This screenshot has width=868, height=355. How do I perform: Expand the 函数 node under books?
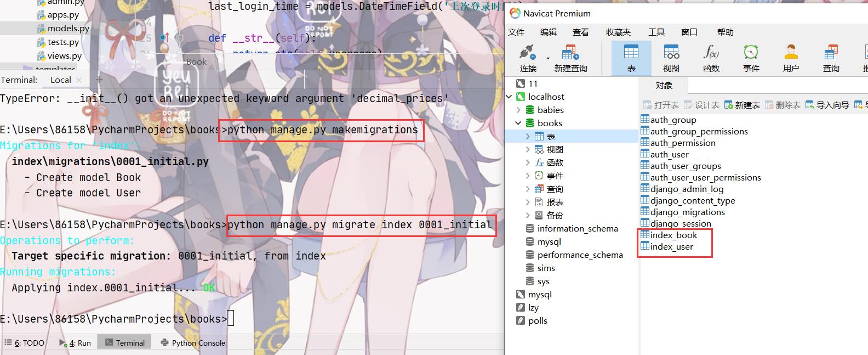tap(528, 162)
